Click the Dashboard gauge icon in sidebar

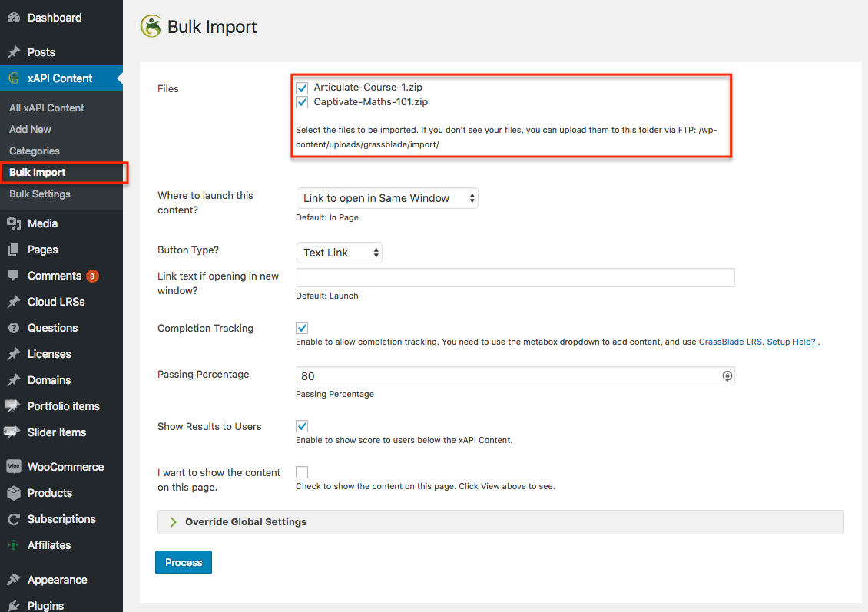pos(13,18)
